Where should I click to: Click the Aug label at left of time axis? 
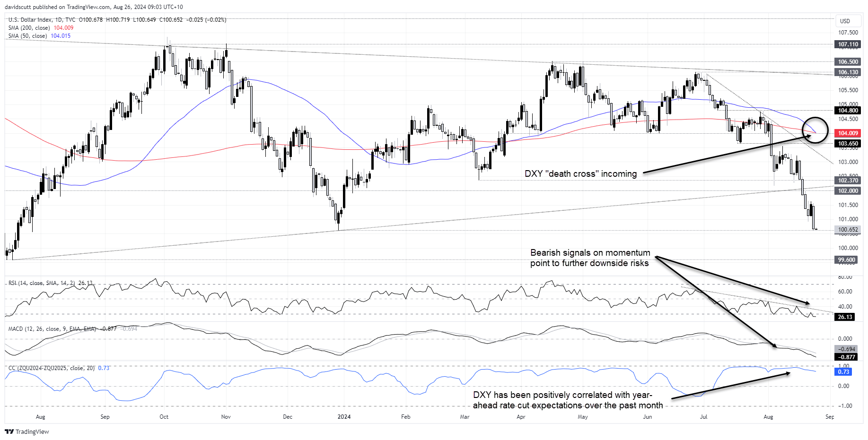tap(40, 417)
